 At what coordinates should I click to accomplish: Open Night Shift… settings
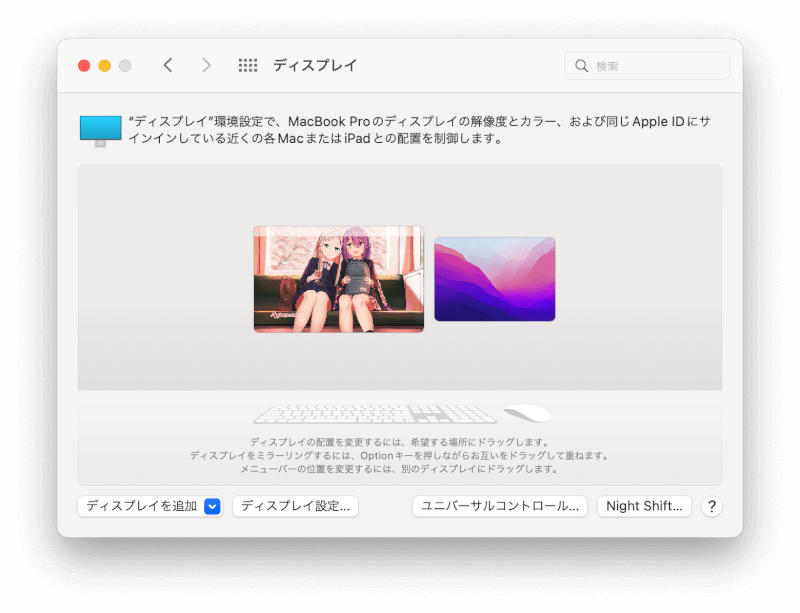click(x=644, y=506)
